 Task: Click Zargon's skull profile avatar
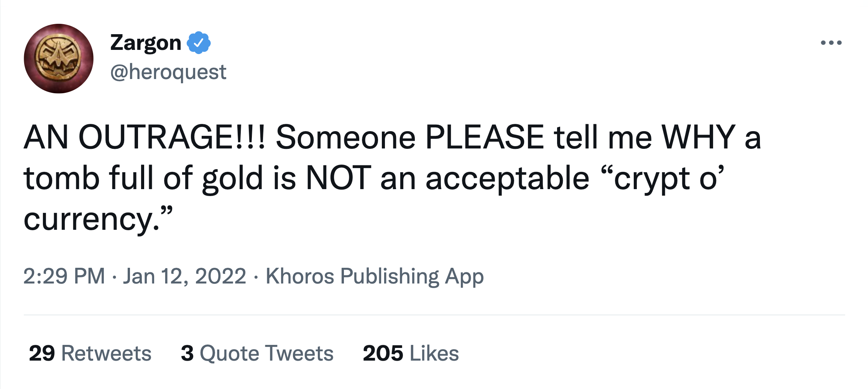(x=59, y=58)
